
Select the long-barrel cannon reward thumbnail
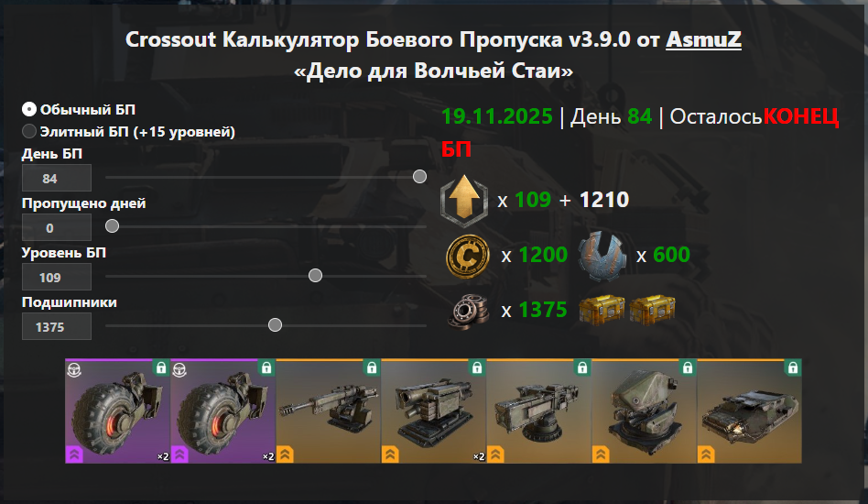[329, 411]
